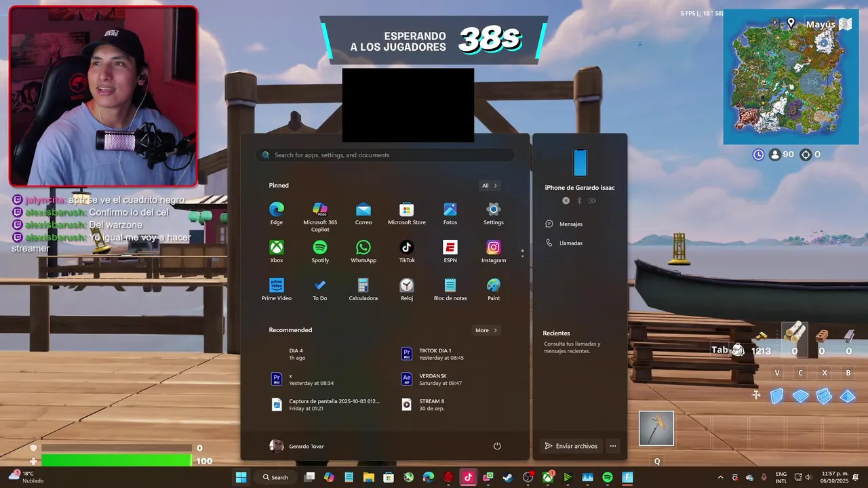The width and height of the screenshot is (868, 488).
Task: Open Spotify icon on the taskbar
Action: 608,477
